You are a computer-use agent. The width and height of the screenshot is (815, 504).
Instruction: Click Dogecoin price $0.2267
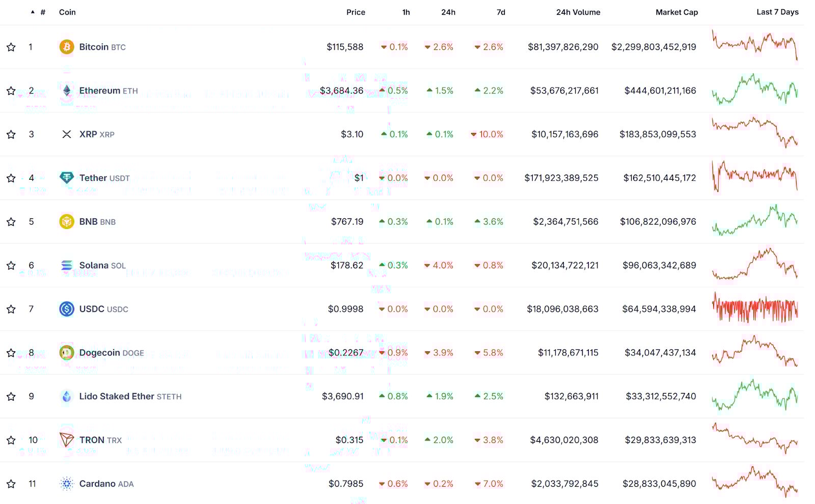click(x=346, y=353)
